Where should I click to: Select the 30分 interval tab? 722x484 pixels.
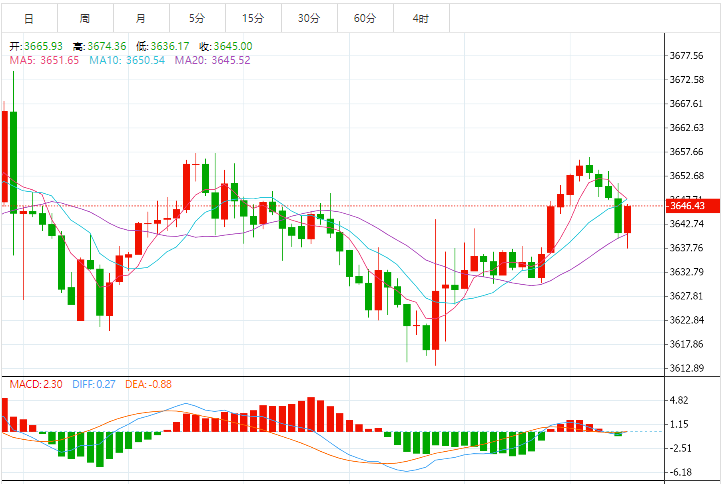click(309, 18)
